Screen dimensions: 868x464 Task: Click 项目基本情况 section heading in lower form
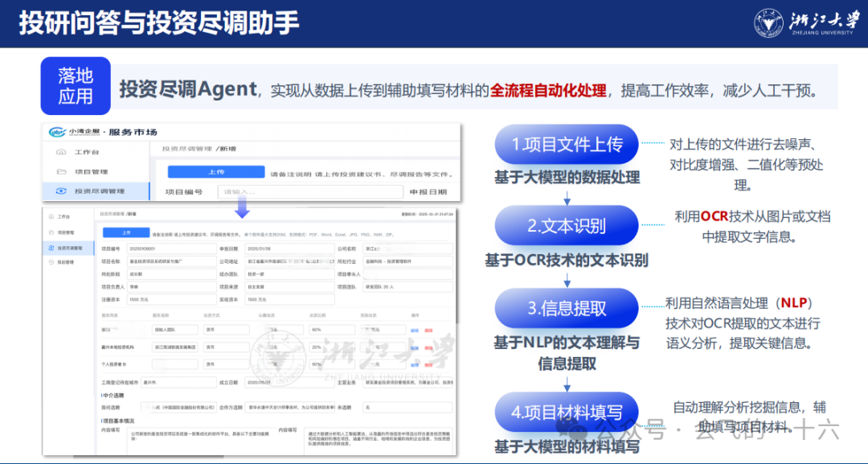pos(118,421)
